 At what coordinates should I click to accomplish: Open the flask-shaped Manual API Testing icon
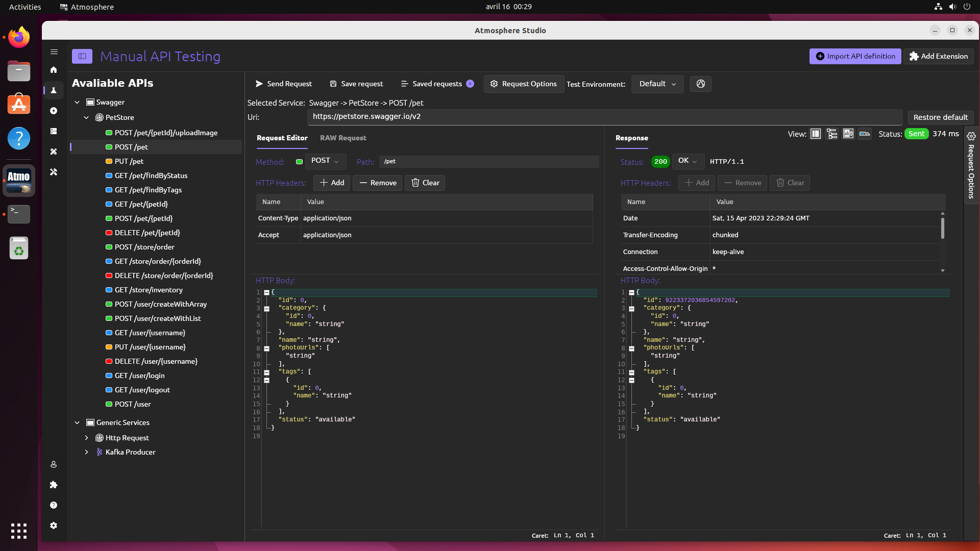click(x=54, y=90)
